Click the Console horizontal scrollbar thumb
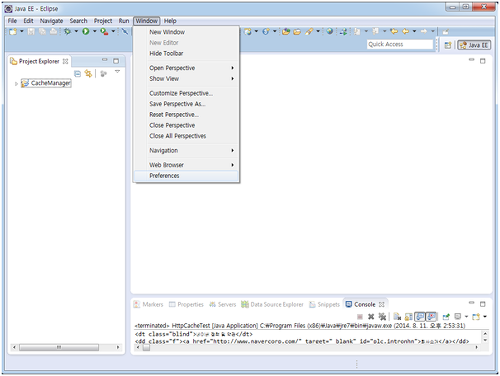 point(146,348)
